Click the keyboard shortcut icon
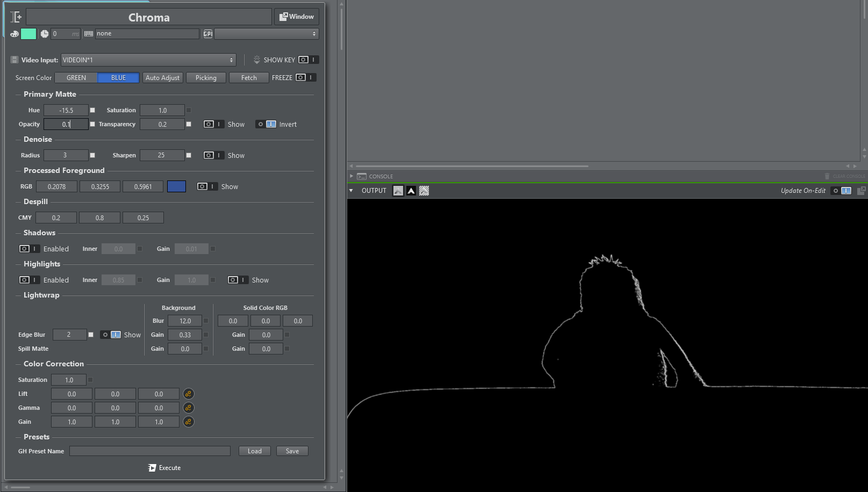This screenshot has height=492, width=868. (x=89, y=34)
